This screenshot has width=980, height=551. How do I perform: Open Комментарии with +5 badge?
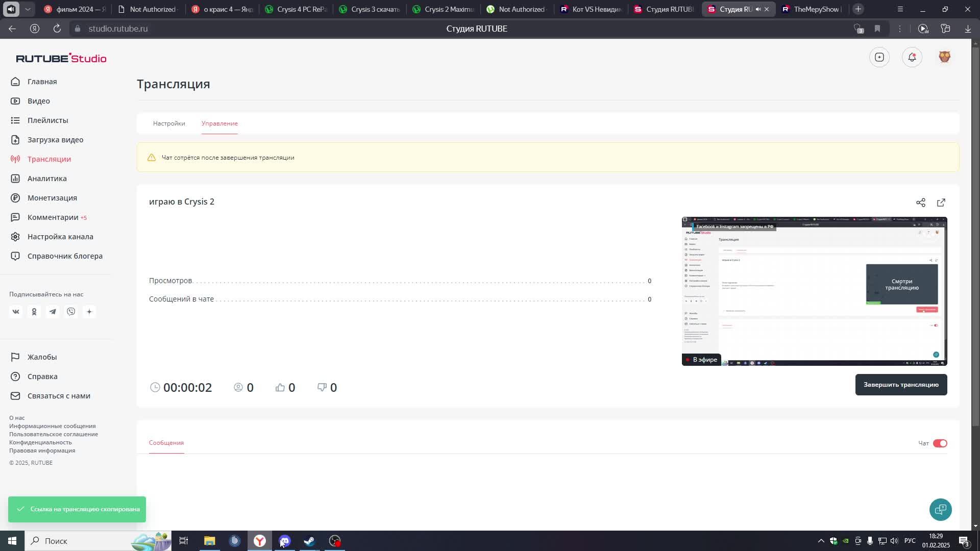(49, 217)
